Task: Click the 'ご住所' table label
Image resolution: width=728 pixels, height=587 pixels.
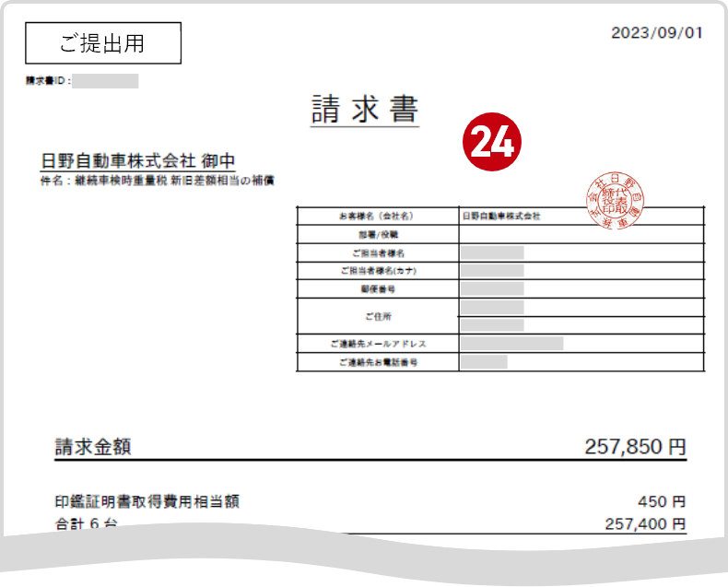Action: (378, 316)
